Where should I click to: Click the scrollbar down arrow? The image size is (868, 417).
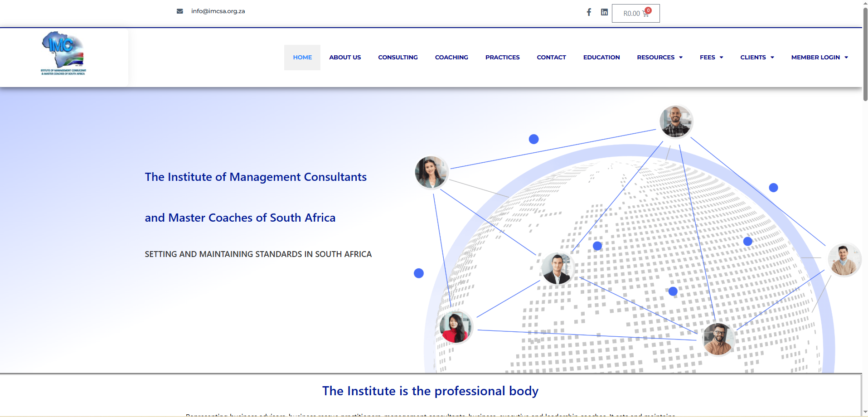[x=865, y=412]
